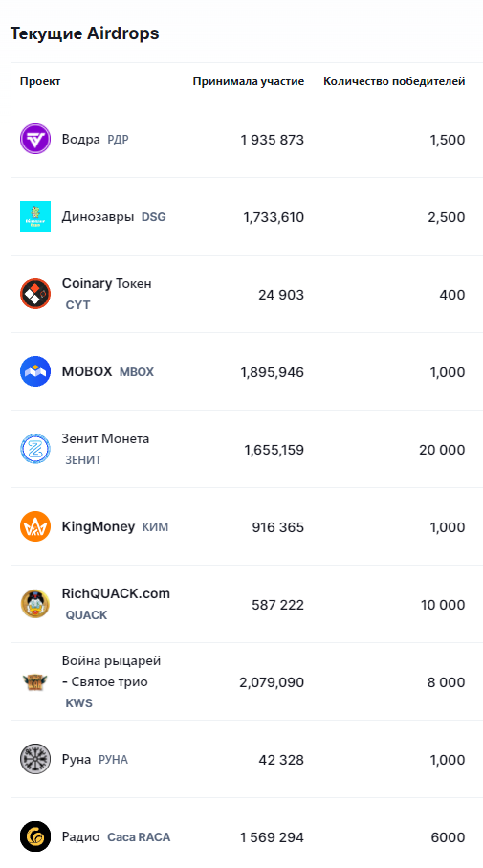Open the Радио Caca RACA logo

click(x=35, y=836)
